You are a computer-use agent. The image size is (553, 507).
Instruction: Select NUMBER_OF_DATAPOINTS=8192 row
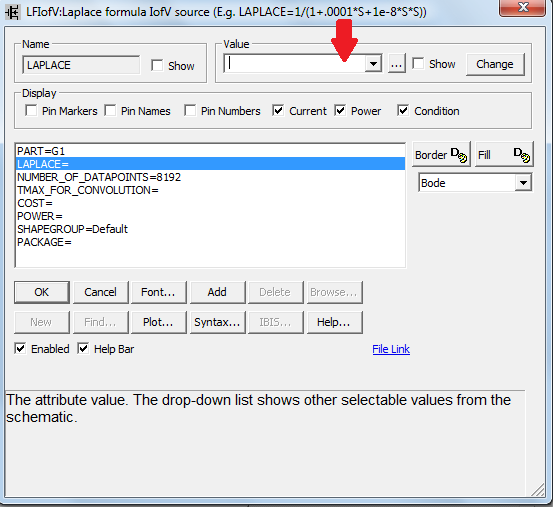tap(211, 177)
